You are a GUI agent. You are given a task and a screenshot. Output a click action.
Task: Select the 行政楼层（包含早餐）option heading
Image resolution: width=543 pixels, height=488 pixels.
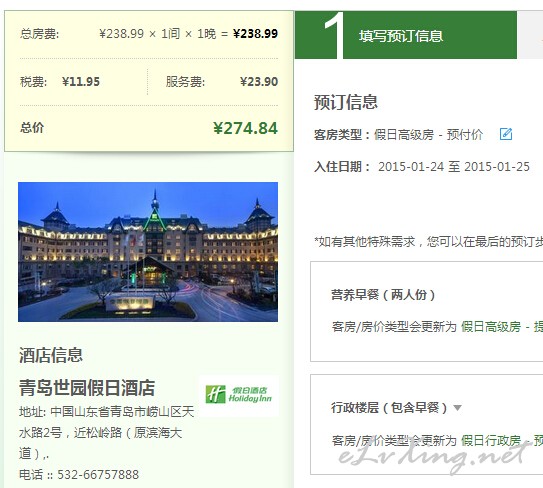pos(390,408)
